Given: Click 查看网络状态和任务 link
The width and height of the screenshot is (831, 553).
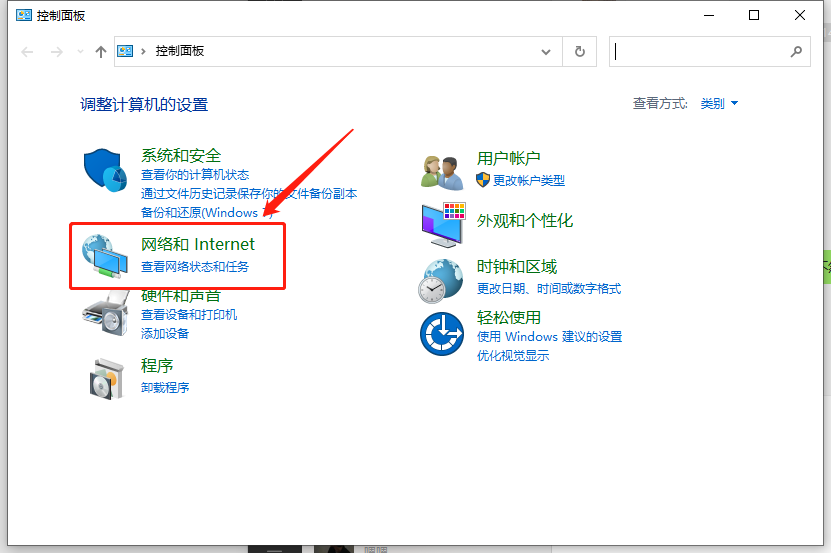Looking at the screenshot, I should 195,267.
